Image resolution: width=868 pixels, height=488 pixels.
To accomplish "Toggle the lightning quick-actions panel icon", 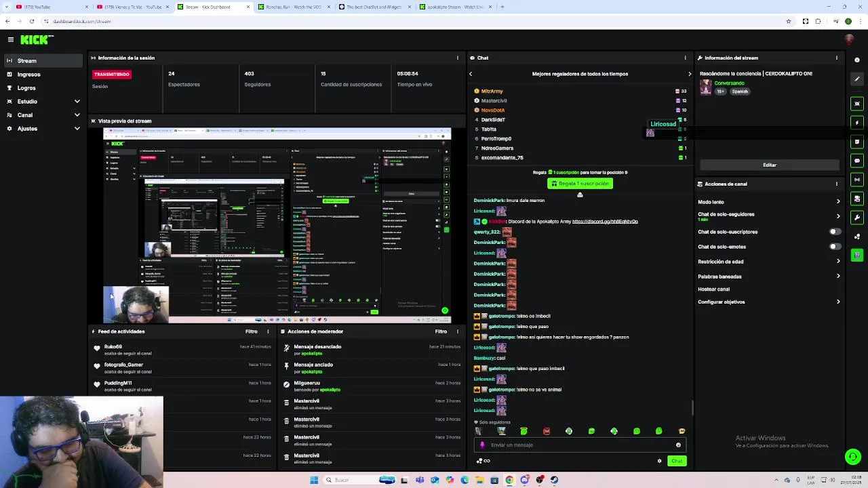I will pyautogui.click(x=857, y=123).
